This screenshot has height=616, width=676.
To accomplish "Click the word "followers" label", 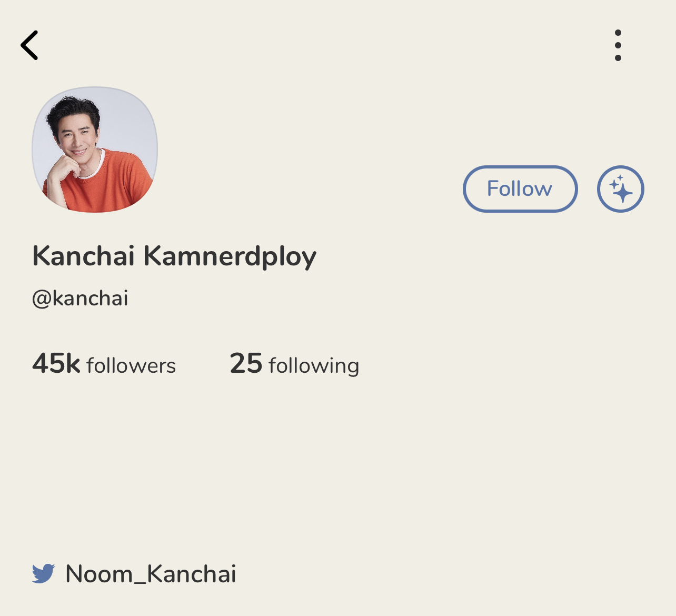I will (131, 365).
